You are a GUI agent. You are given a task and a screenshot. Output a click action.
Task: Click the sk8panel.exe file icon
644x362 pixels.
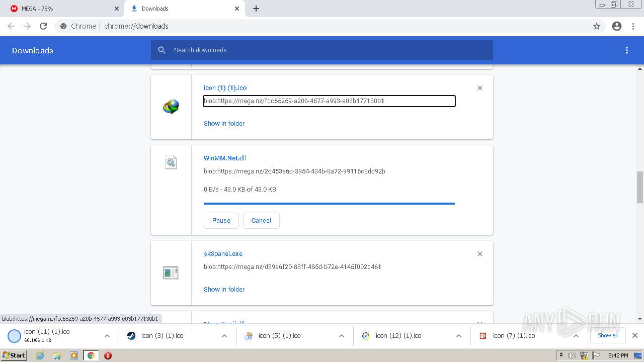(171, 273)
